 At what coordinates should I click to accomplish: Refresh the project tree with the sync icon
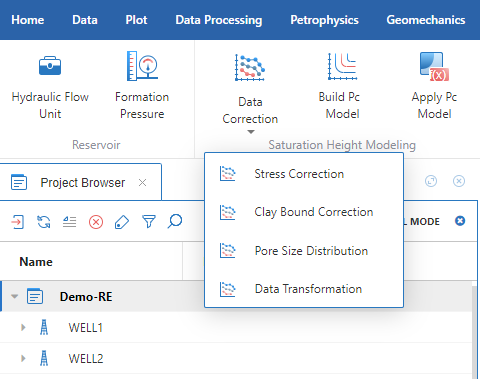click(44, 221)
